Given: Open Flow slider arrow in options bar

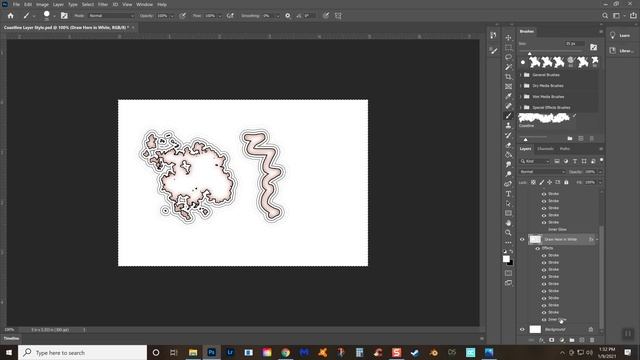Looking at the screenshot, I should pyautogui.click(x=220, y=16).
